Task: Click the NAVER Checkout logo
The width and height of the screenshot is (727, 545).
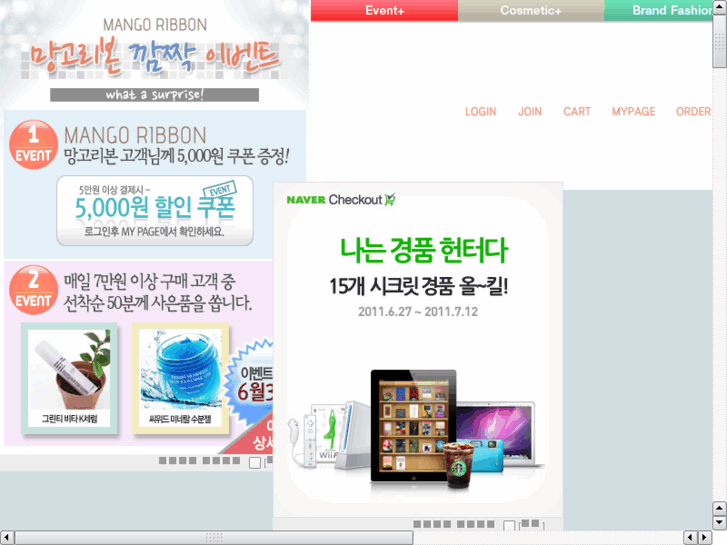Action: tap(341, 200)
